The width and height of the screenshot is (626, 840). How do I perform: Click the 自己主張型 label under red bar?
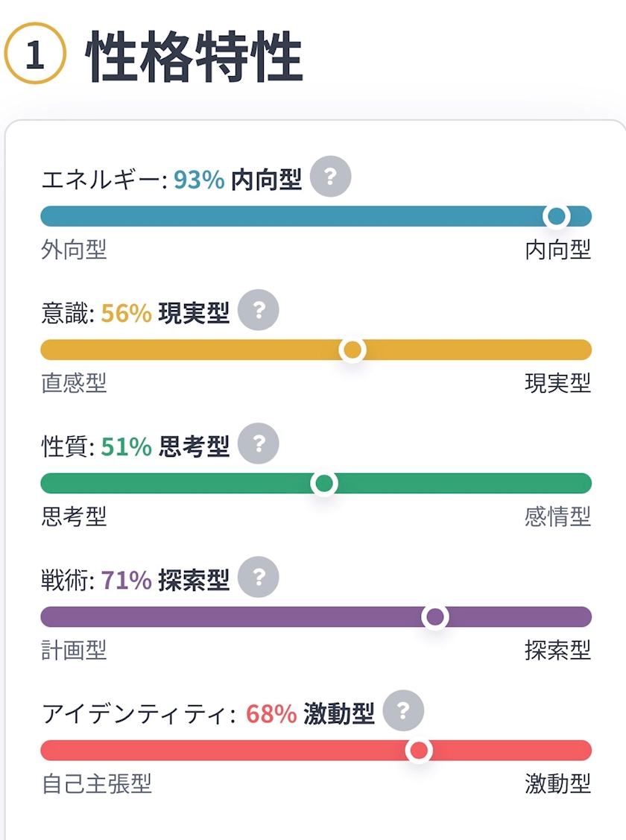coord(96,784)
